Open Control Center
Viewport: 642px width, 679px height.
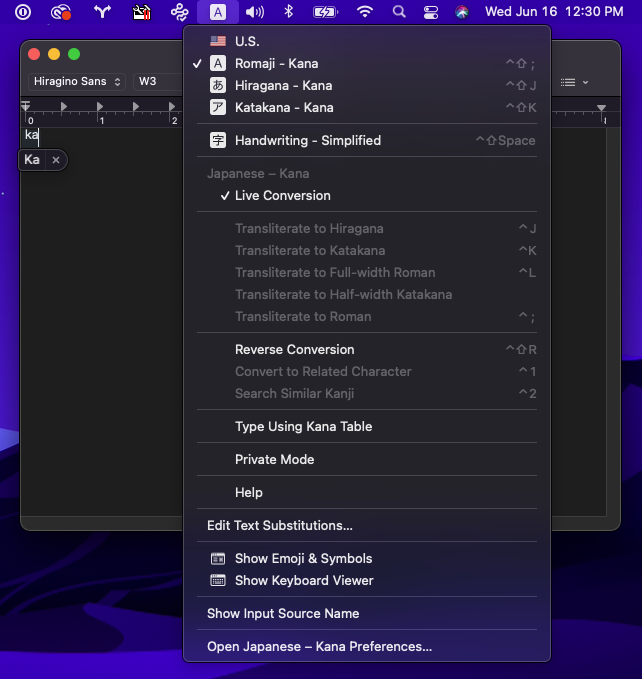point(430,12)
